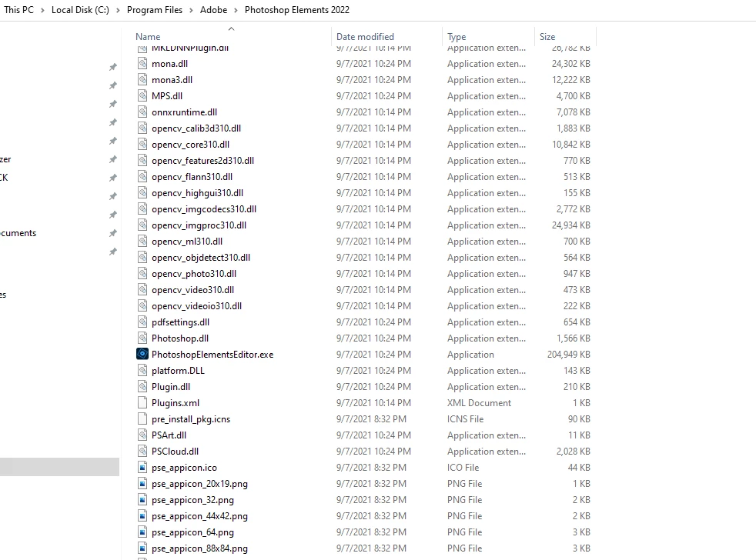Click the ICNS File type cell
This screenshot has height=560, width=756.
[465, 418]
